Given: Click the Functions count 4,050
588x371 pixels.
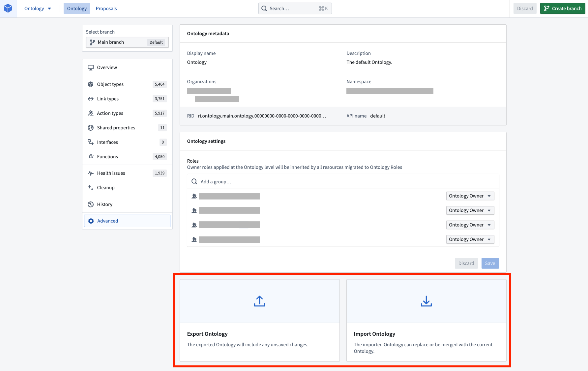Looking at the screenshot, I should click(x=160, y=157).
